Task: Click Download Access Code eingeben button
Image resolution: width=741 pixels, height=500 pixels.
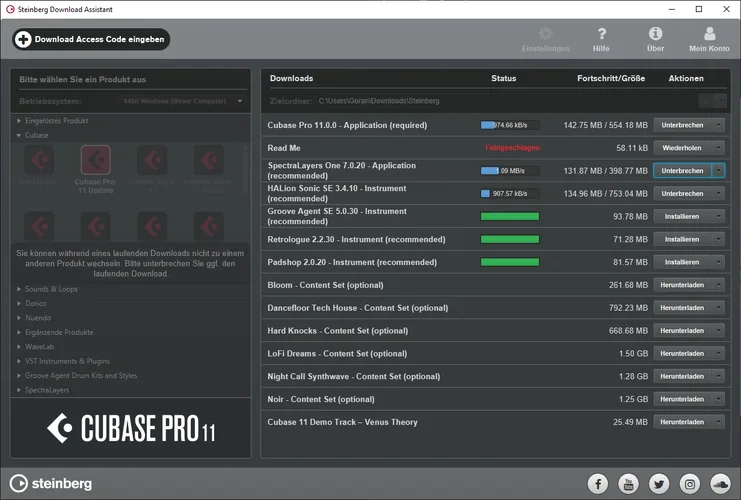Action: click(91, 39)
